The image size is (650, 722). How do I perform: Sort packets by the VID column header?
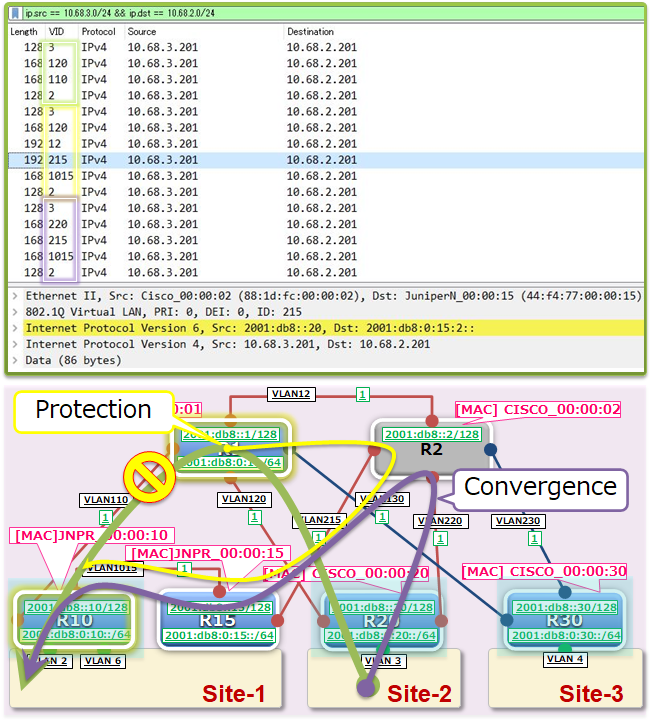coord(56,32)
